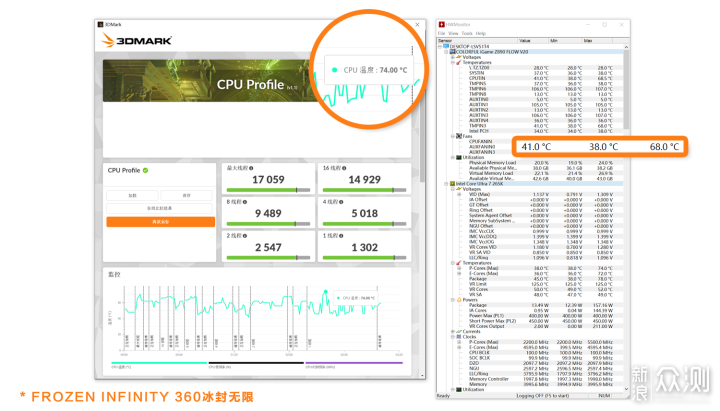Click 17 059 max threads score bar
The image size is (720, 411).
(269, 190)
